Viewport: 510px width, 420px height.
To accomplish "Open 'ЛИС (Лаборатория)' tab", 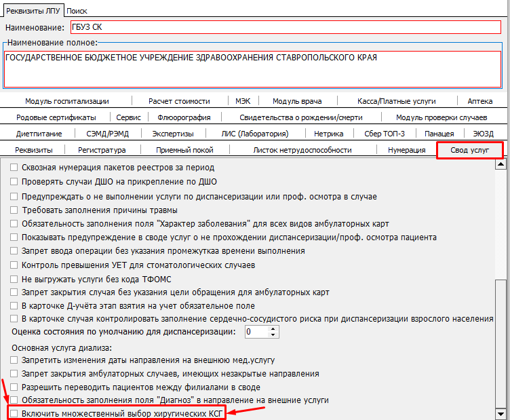I will 254,134.
